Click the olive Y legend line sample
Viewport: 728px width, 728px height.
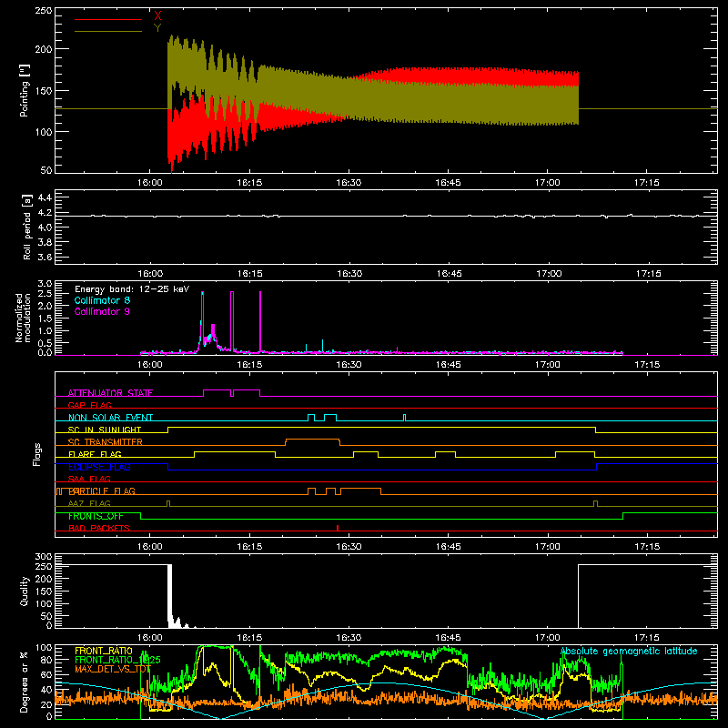point(108,32)
